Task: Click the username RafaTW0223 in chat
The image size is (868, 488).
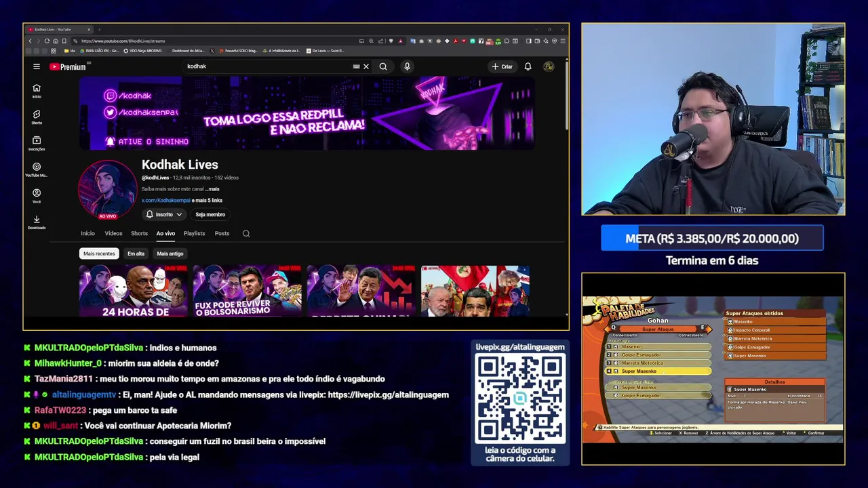Action: pyautogui.click(x=60, y=410)
